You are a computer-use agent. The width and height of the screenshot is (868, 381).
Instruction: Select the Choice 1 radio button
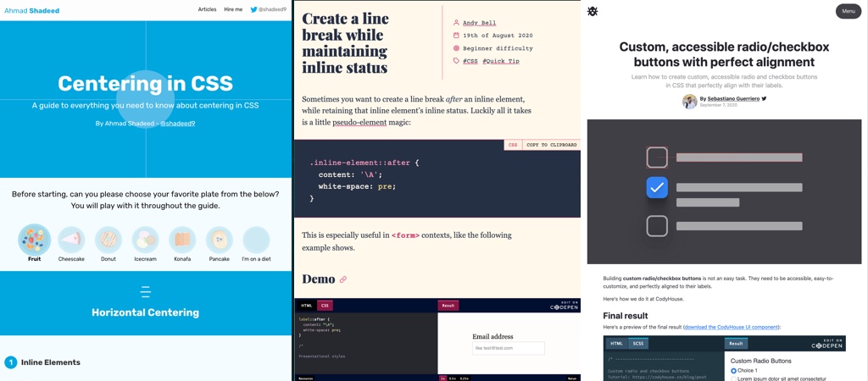(733, 371)
